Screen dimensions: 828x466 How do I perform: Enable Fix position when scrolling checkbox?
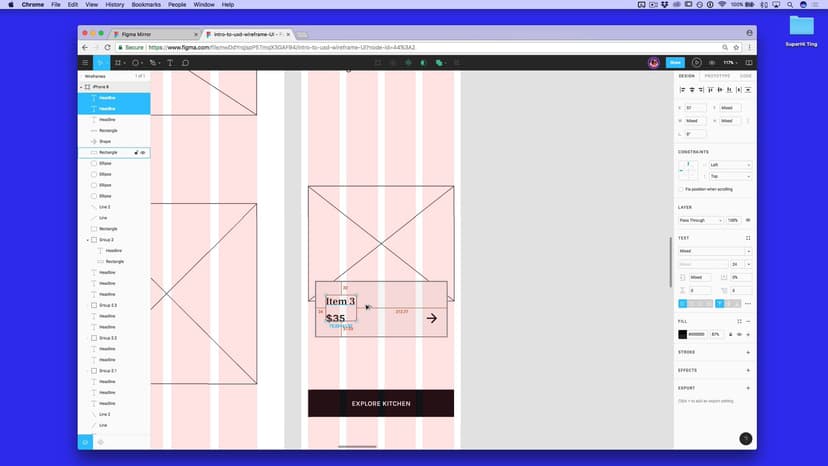click(x=682, y=189)
